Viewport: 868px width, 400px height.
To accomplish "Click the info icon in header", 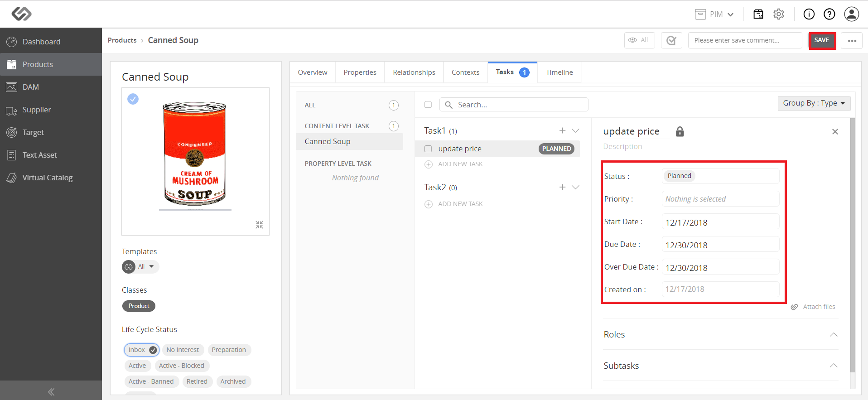I will click(809, 14).
